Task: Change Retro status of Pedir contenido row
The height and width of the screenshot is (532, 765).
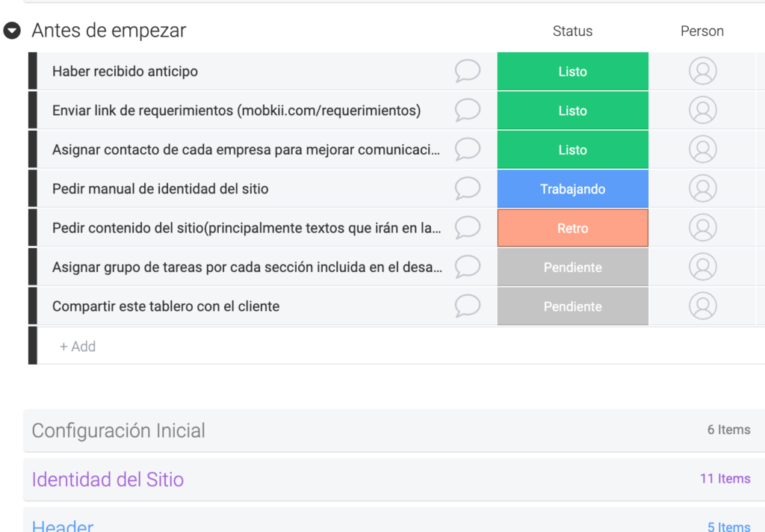Action: (573, 228)
